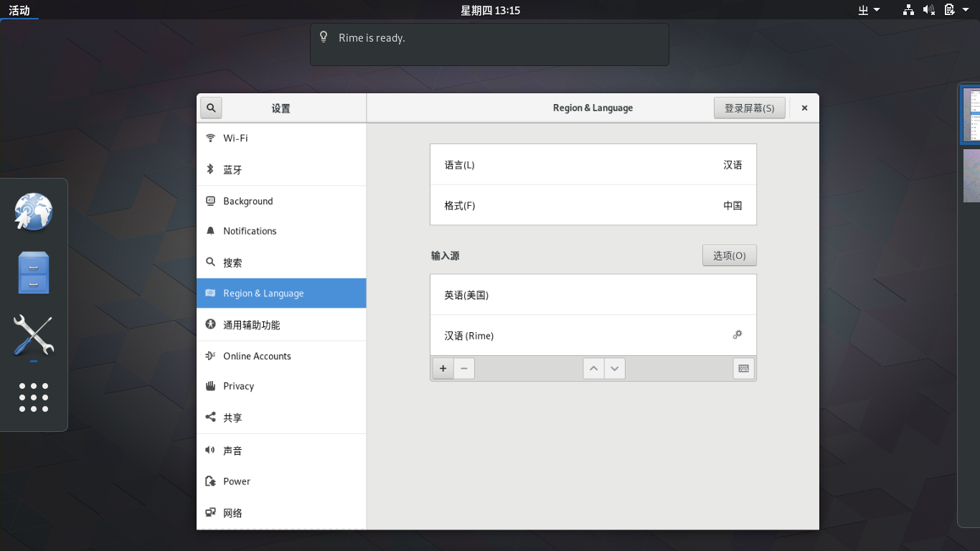Open the gear preferences for 汉语 (Rime)

[x=737, y=335]
